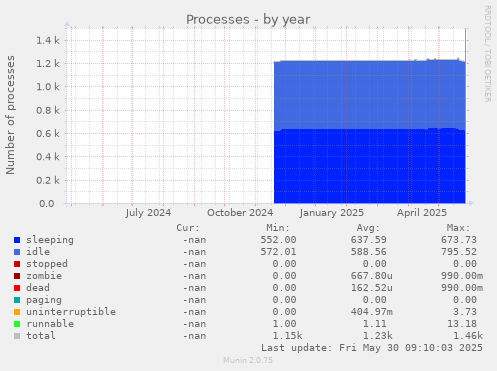Click the '0.6 k' y-axis label
Viewport: 497px width, 371px height.
click(x=48, y=134)
